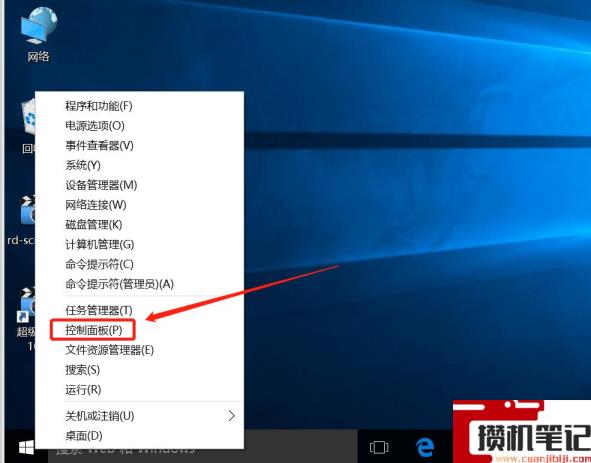Click 关机或注销(U) menu label
The height and width of the screenshot is (463, 591).
coord(100,416)
